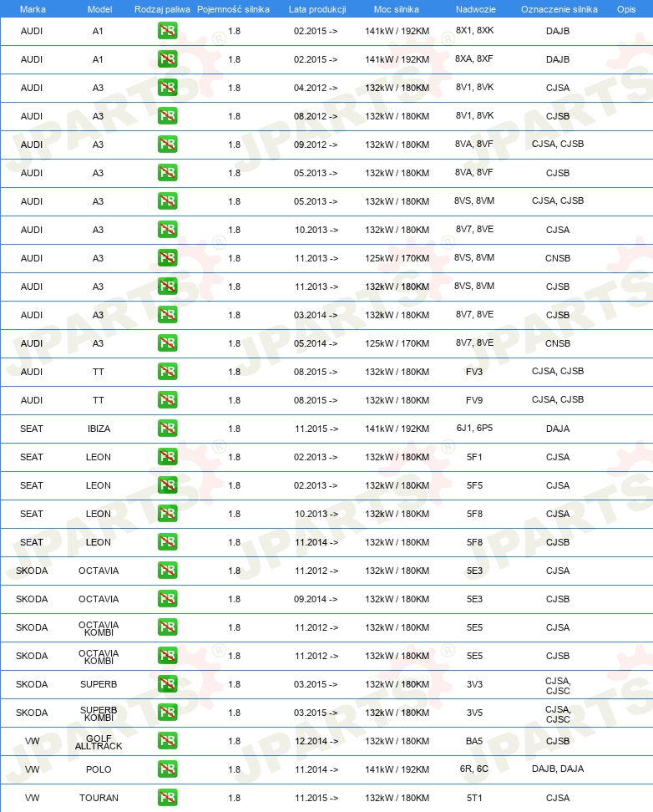Viewport: 653px width, 812px height.
Task: Click the 'Lata produkcji' column header
Action: [317, 9]
